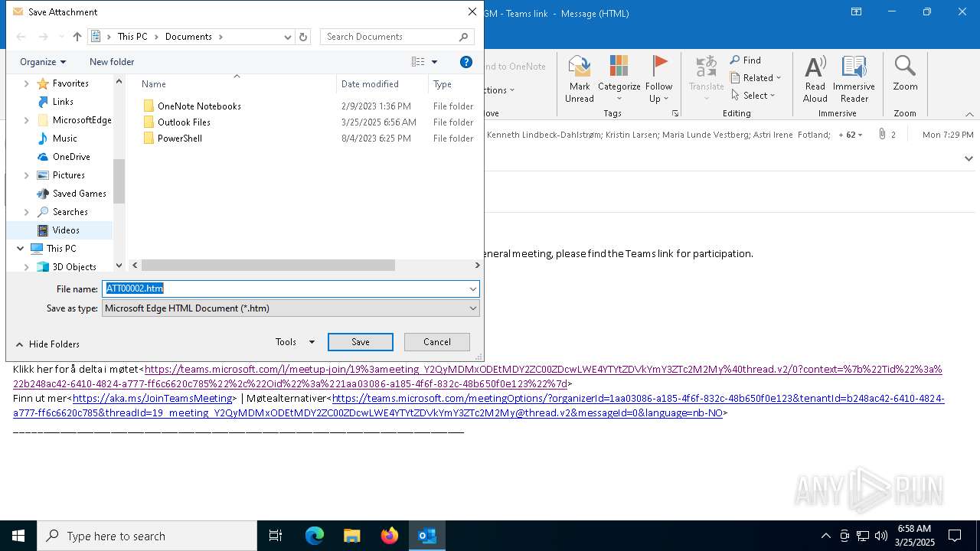980x551 pixels.
Task: Open the aka.ms/JoinTeamsMeeting link
Action: pyautogui.click(x=152, y=399)
